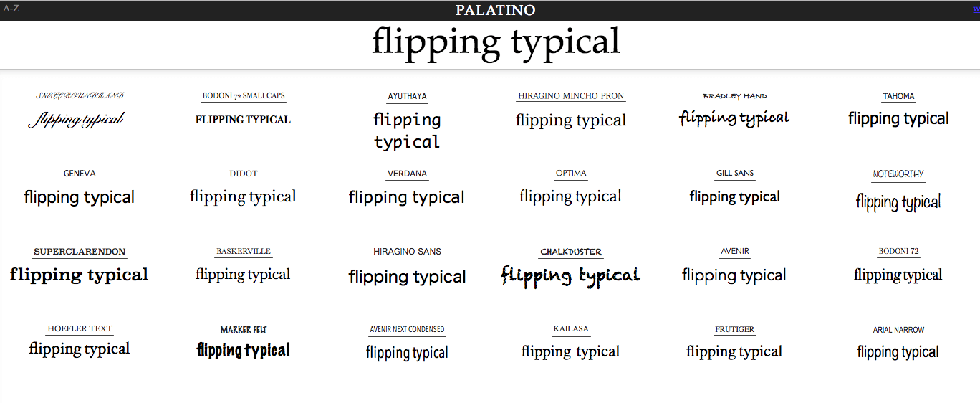The width and height of the screenshot is (980, 403).
Task: Select the Marker Felt sample text
Action: pyautogui.click(x=244, y=350)
